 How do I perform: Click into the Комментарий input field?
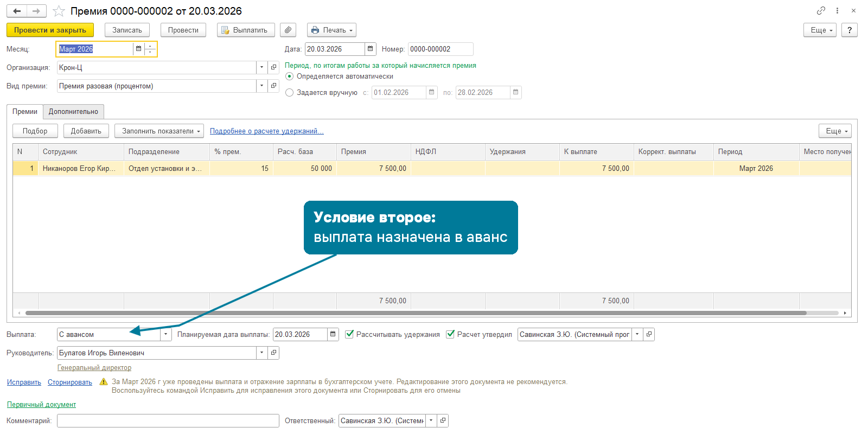[168, 420]
